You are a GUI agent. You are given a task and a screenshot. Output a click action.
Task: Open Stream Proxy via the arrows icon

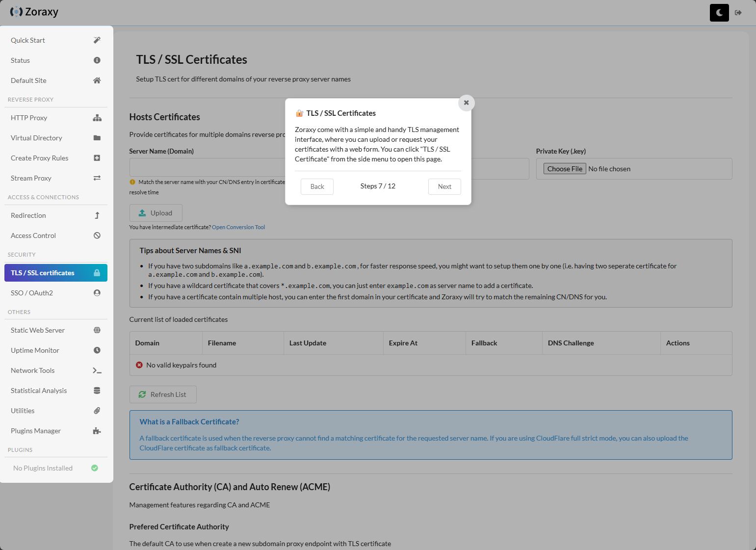coord(97,178)
